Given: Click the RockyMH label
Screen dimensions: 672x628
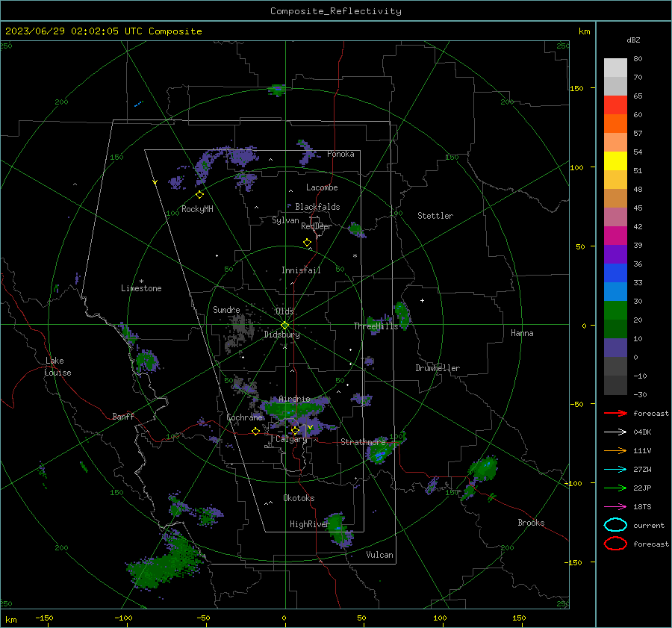Looking at the screenshot, I should [197, 209].
